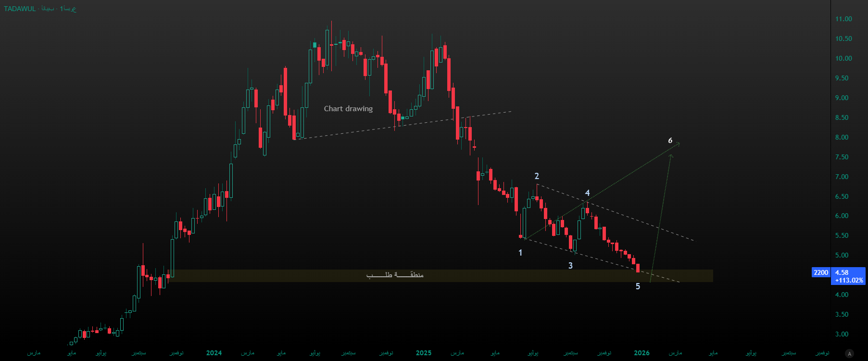Click the blue 2200 symbol tag
The height and width of the screenshot is (361, 868).
pos(821,272)
